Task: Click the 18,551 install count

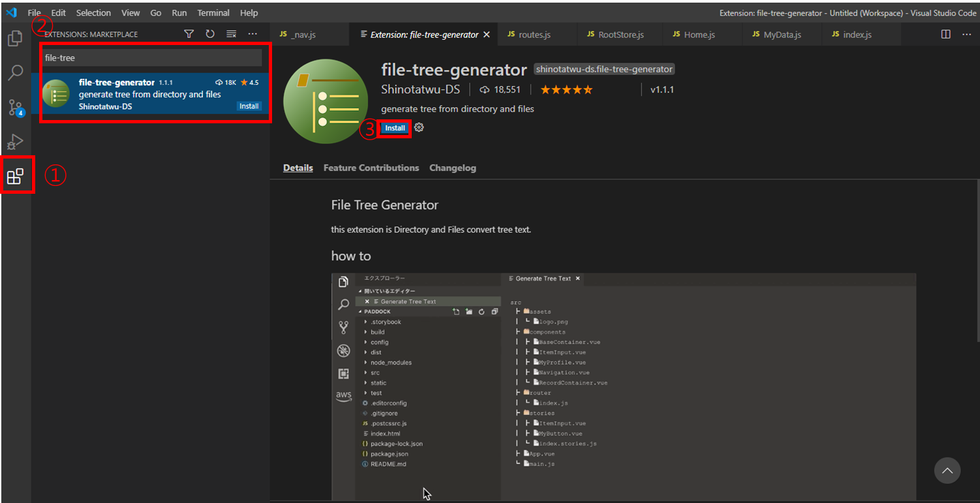Action: click(500, 89)
